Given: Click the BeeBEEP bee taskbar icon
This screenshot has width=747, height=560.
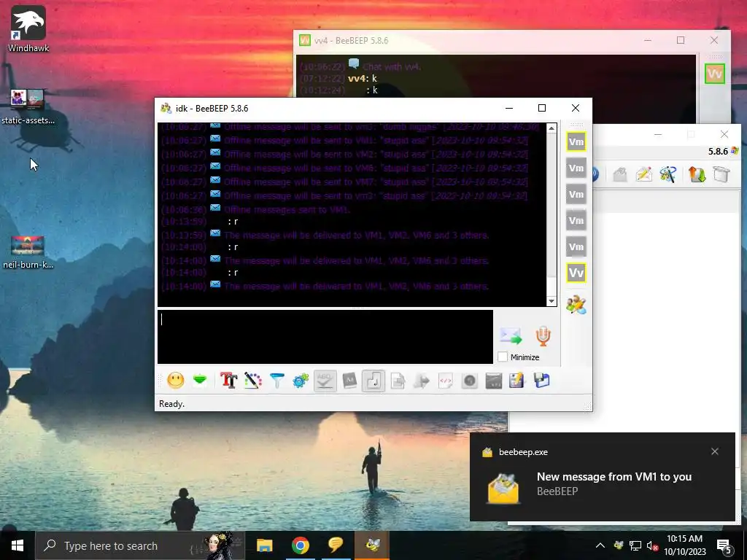Looking at the screenshot, I should click(372, 545).
